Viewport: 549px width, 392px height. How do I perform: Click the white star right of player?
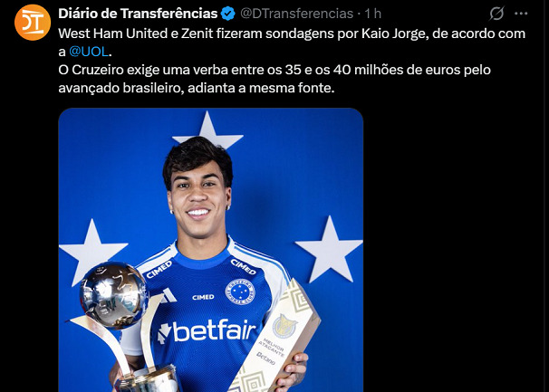tap(329, 249)
